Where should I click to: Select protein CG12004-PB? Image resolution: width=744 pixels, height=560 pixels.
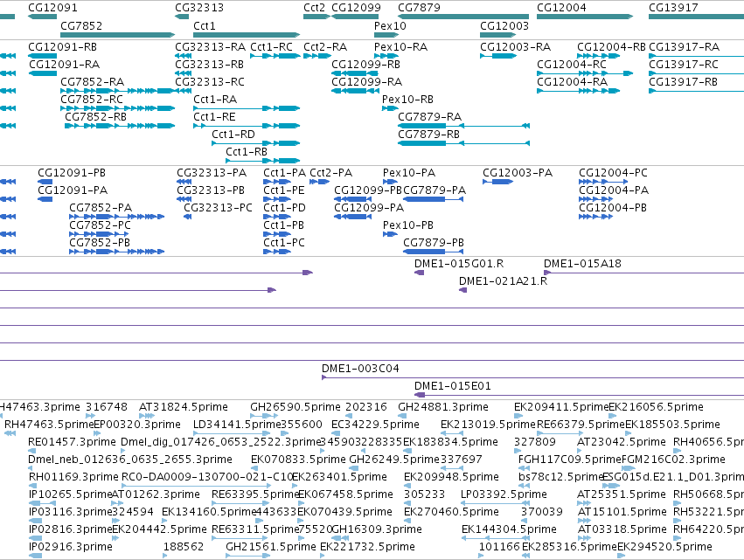[596, 217]
